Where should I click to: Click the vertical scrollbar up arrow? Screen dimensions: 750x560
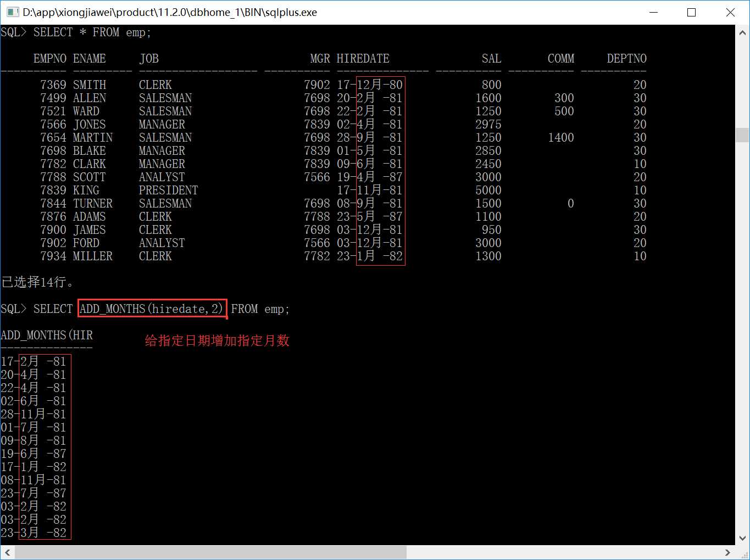click(742, 32)
